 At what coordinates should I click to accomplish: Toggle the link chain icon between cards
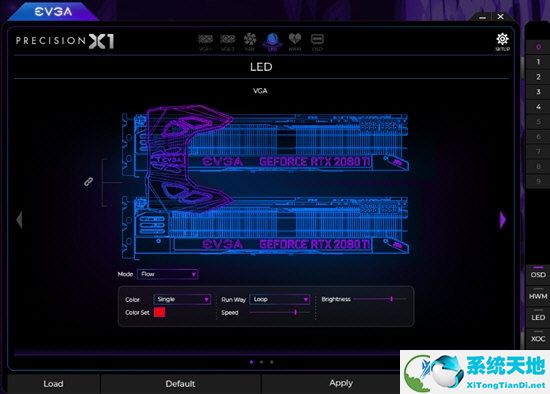pyautogui.click(x=88, y=182)
